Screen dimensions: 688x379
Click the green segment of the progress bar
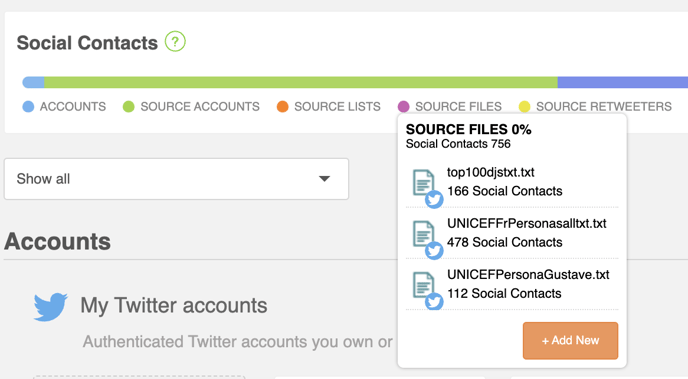click(301, 82)
